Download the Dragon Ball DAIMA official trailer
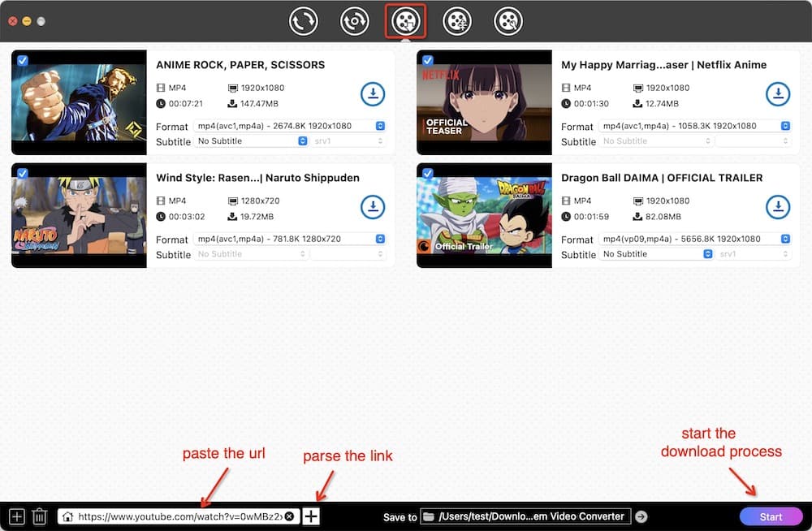Screen dimensions: 812x531 [779, 206]
